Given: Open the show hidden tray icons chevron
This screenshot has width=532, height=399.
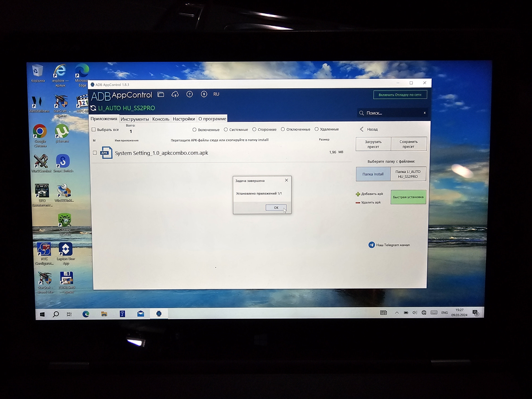Looking at the screenshot, I should (x=397, y=313).
